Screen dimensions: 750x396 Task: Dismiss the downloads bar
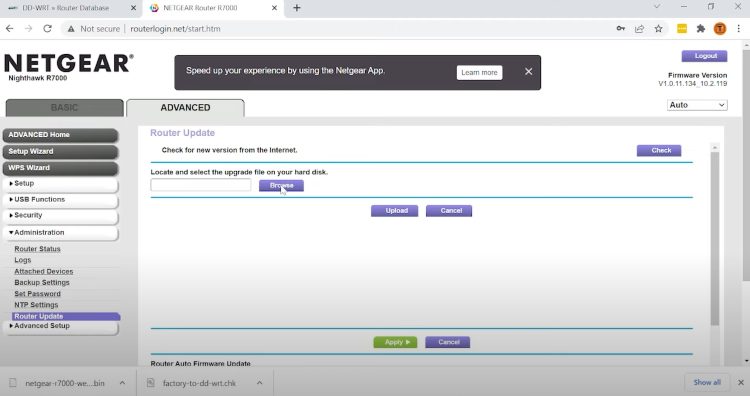pyautogui.click(x=740, y=383)
